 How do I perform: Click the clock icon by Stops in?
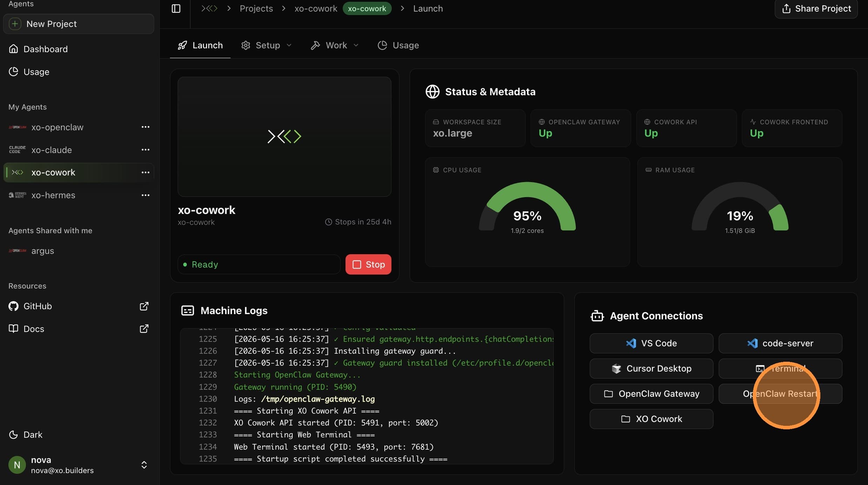[x=328, y=222]
